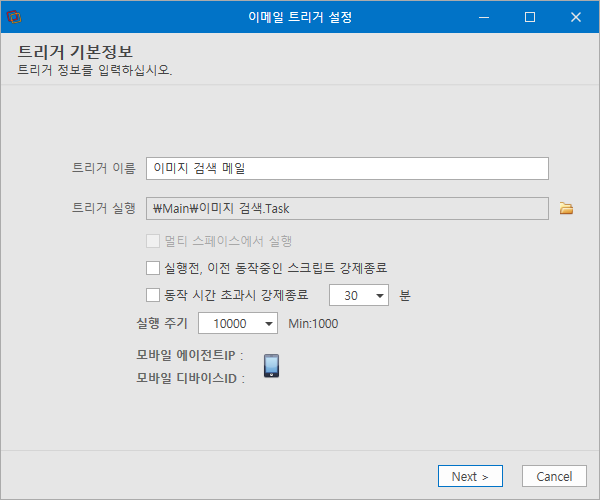The image size is (600, 500).
Task: Minimize the 이메일 트리거 설정 window
Action: [x=484, y=17]
